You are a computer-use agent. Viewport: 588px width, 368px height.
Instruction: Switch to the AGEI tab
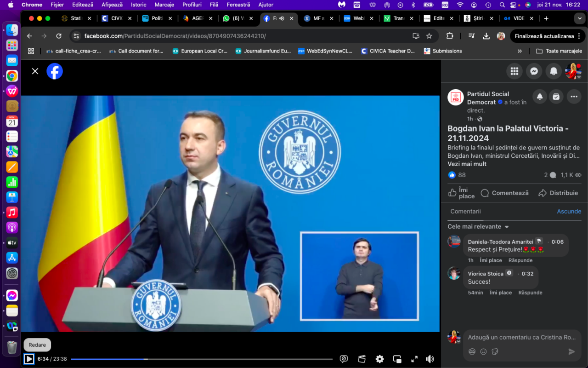[198, 18]
